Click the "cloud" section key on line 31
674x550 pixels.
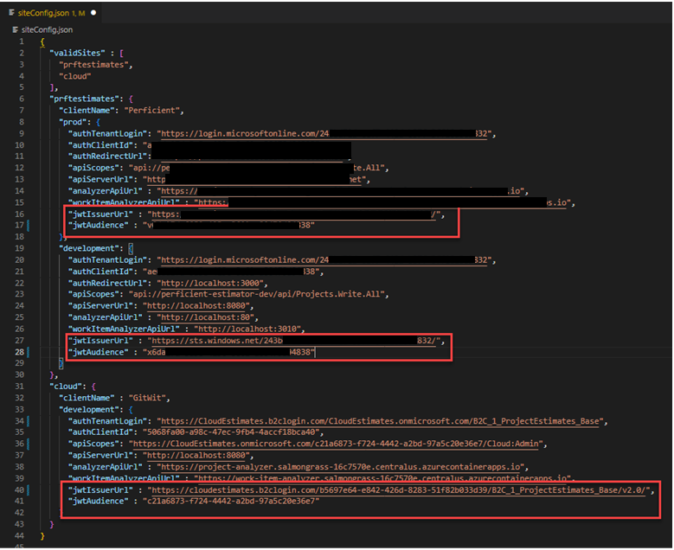pyautogui.click(x=64, y=385)
